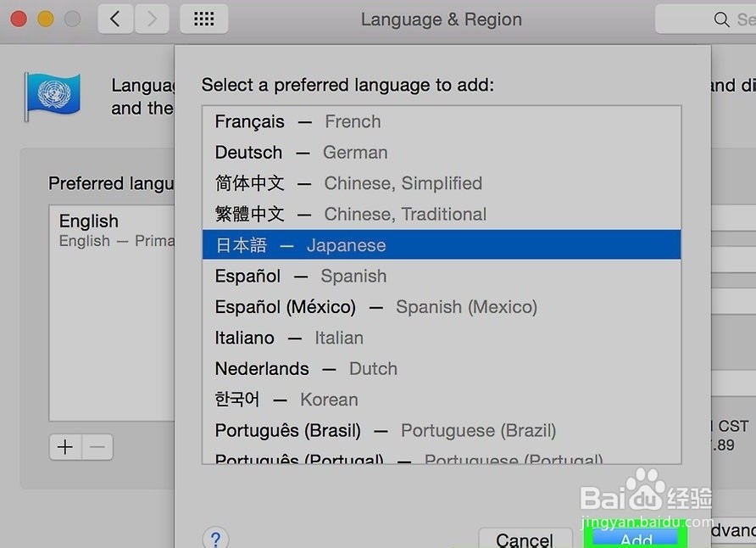Click the help question mark button
This screenshot has height=548, width=756.
click(215, 539)
